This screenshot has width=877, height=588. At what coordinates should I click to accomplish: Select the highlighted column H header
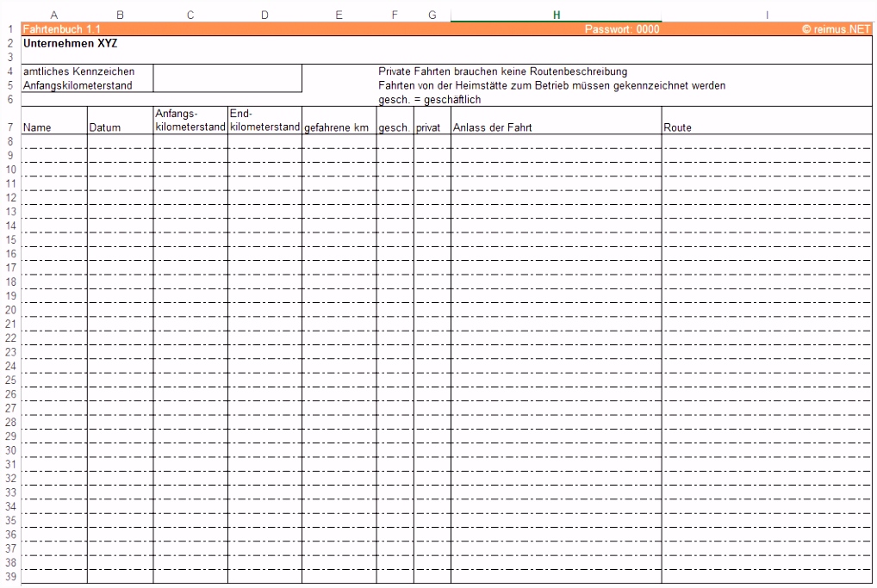(x=556, y=15)
